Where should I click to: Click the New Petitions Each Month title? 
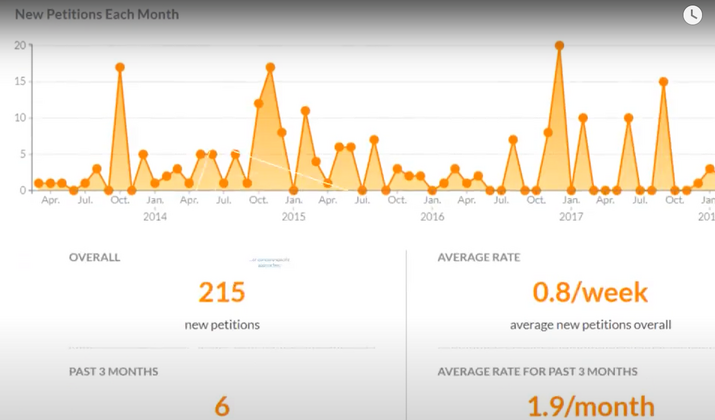pos(97,15)
